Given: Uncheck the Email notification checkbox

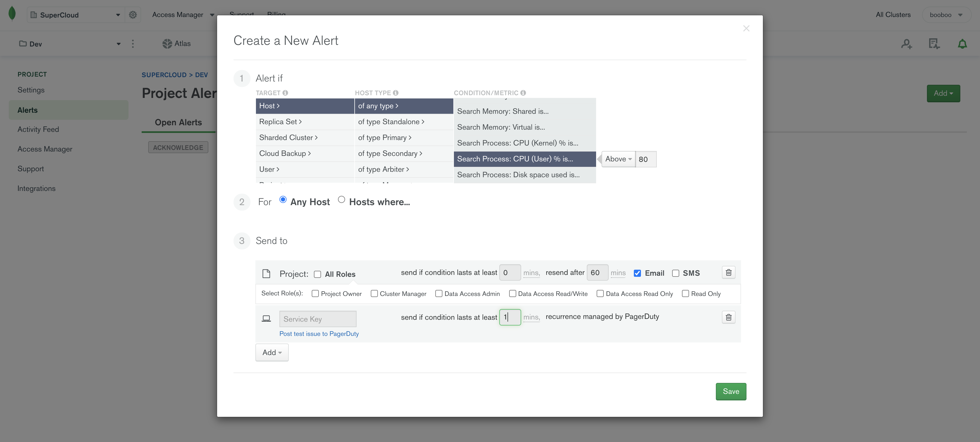Looking at the screenshot, I should tap(637, 273).
